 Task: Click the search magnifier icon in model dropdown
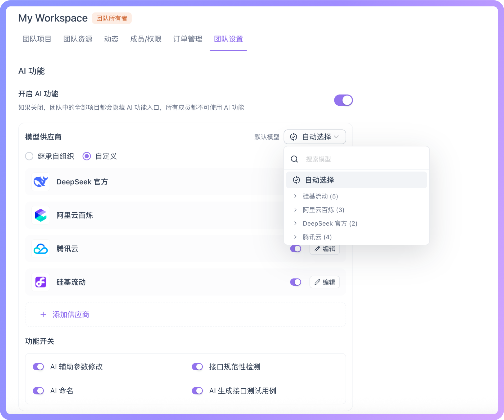coord(294,159)
